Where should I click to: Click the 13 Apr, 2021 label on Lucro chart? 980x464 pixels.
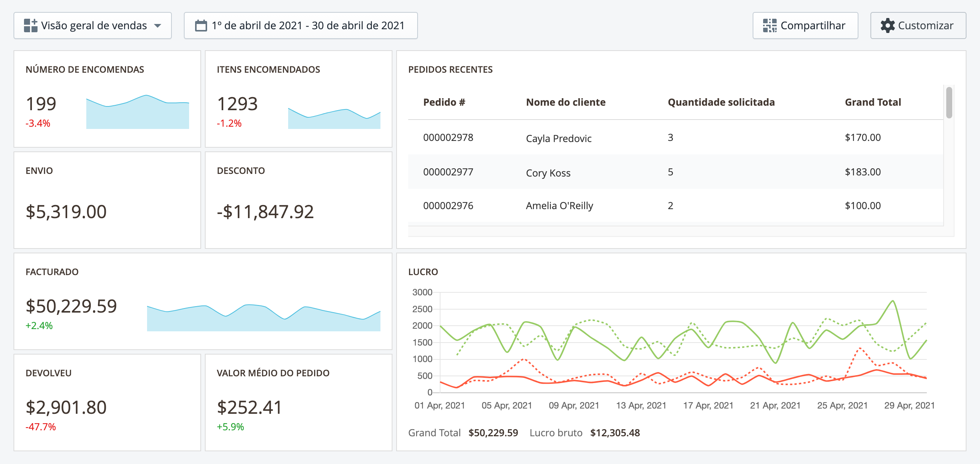pyautogui.click(x=641, y=406)
